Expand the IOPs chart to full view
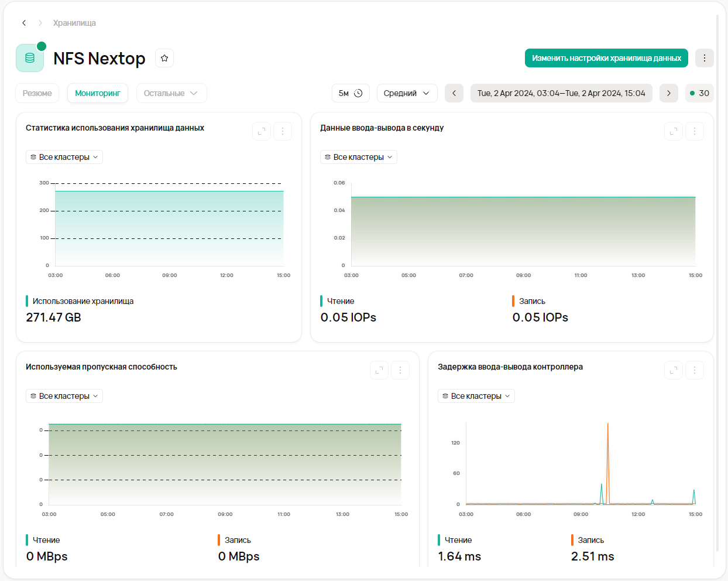Viewport: 728px width, 581px height. 674,131
